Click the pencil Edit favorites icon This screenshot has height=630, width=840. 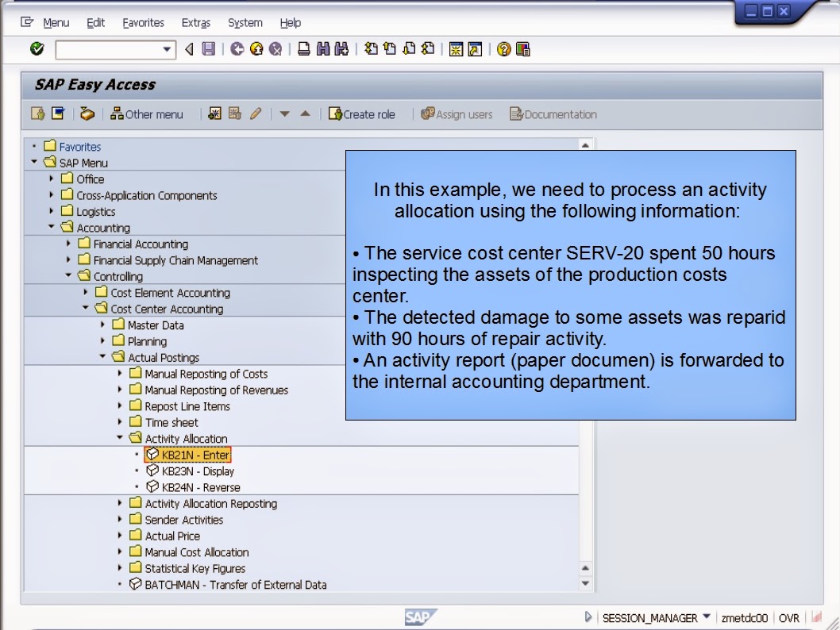tap(255, 114)
